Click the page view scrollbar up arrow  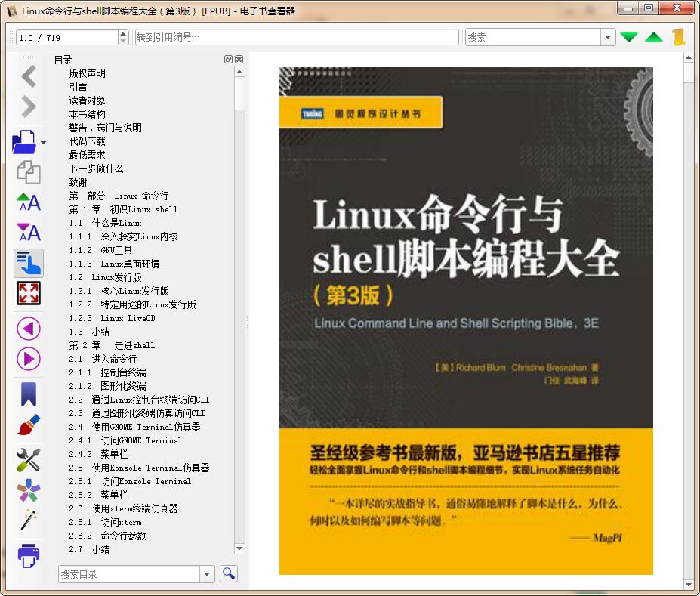(689, 57)
